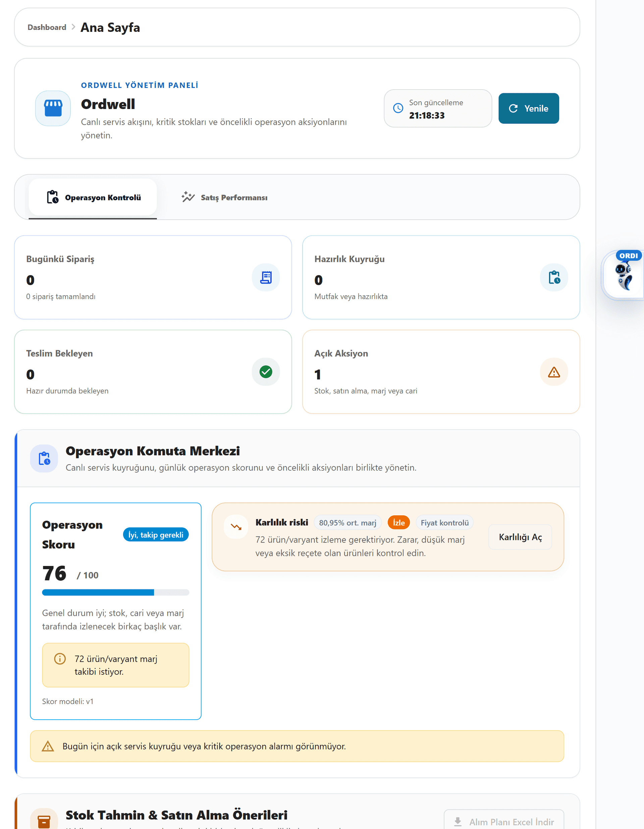The width and height of the screenshot is (644, 829).
Task: Click the info icon in margin tracking notice
Action: (x=60, y=659)
